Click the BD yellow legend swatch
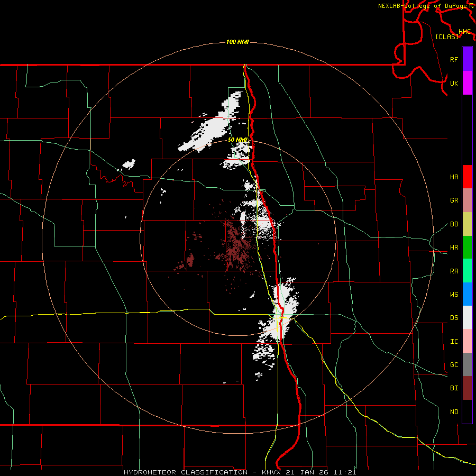The image size is (476, 476). [467, 224]
